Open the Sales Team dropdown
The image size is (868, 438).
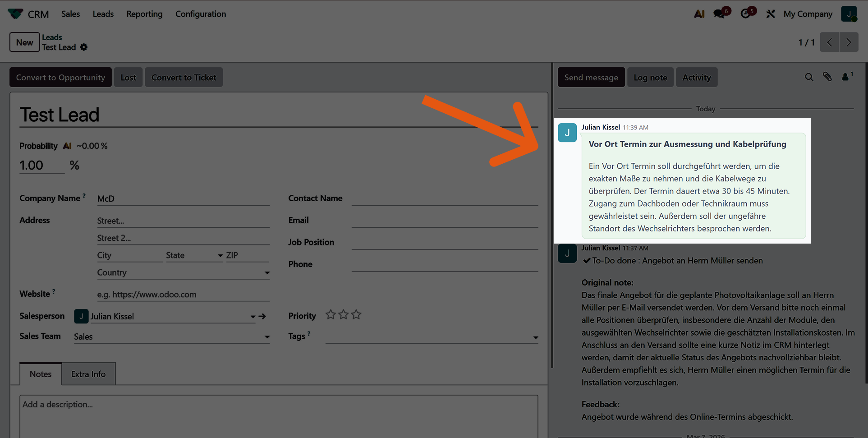click(x=267, y=337)
